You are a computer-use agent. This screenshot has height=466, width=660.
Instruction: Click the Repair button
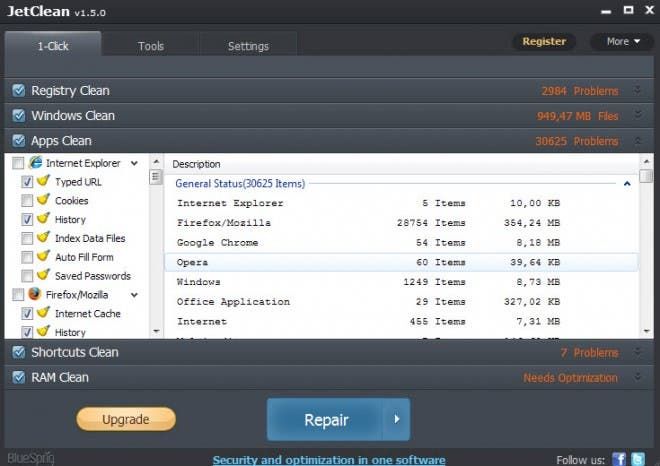tap(325, 419)
